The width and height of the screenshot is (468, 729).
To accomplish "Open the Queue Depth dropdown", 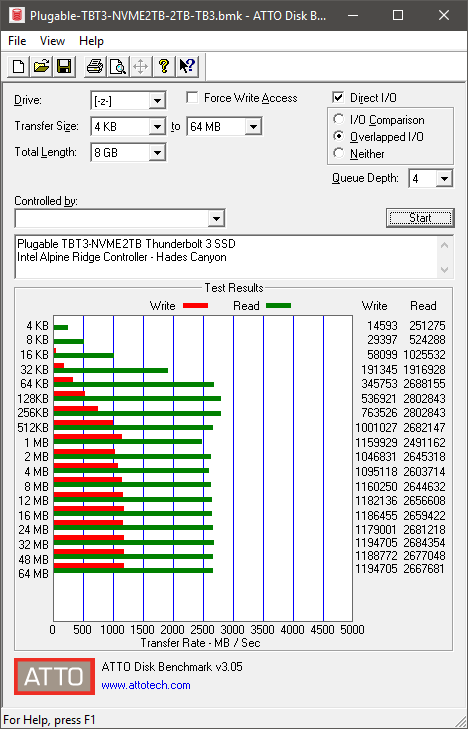I will tap(444, 179).
